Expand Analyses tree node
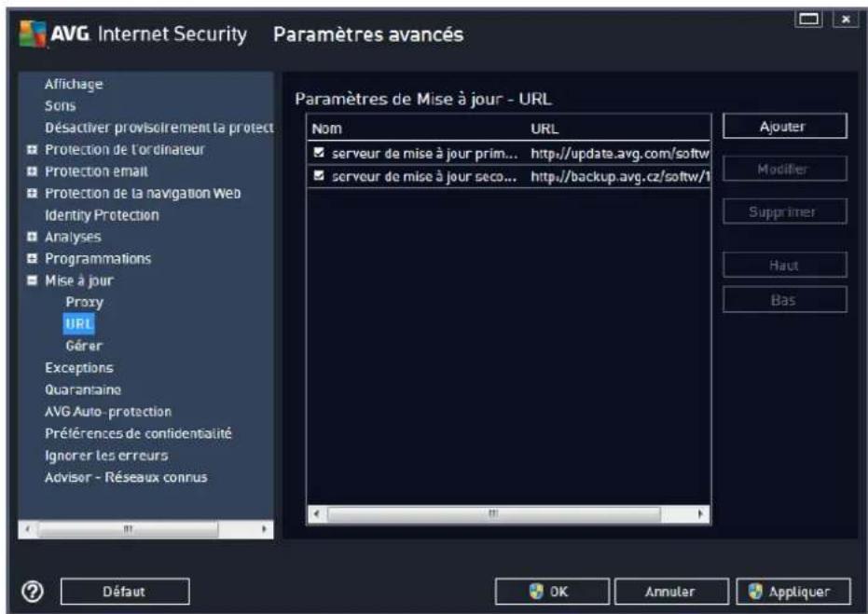This screenshot has height=614, width=868. pyautogui.click(x=32, y=237)
